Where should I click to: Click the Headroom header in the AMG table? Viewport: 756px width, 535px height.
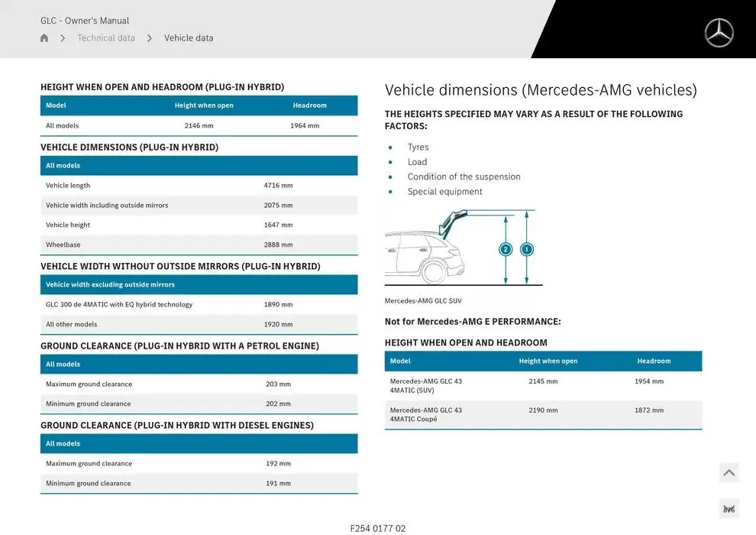[654, 361]
